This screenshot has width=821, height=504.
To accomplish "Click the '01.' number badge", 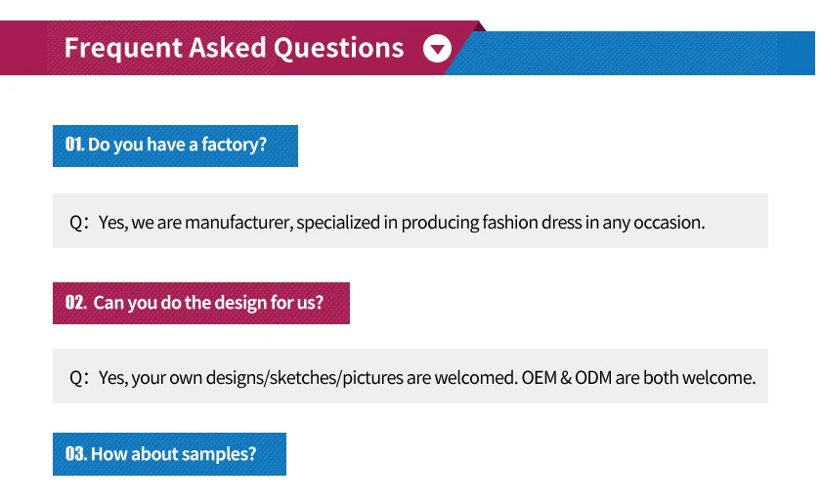I will coord(74,145).
